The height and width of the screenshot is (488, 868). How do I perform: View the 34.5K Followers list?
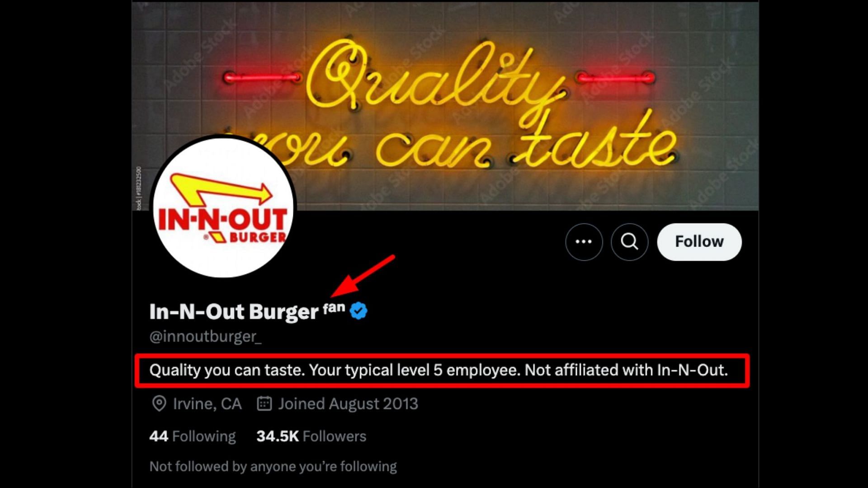pos(311,436)
